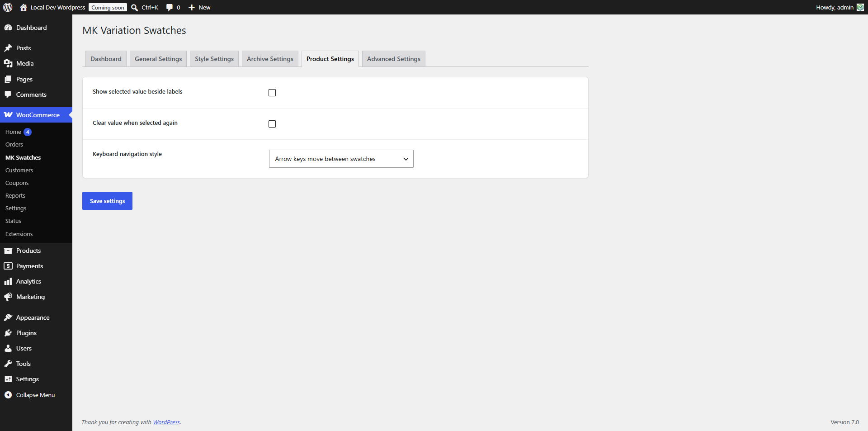Open the General Settings tab

tap(158, 59)
